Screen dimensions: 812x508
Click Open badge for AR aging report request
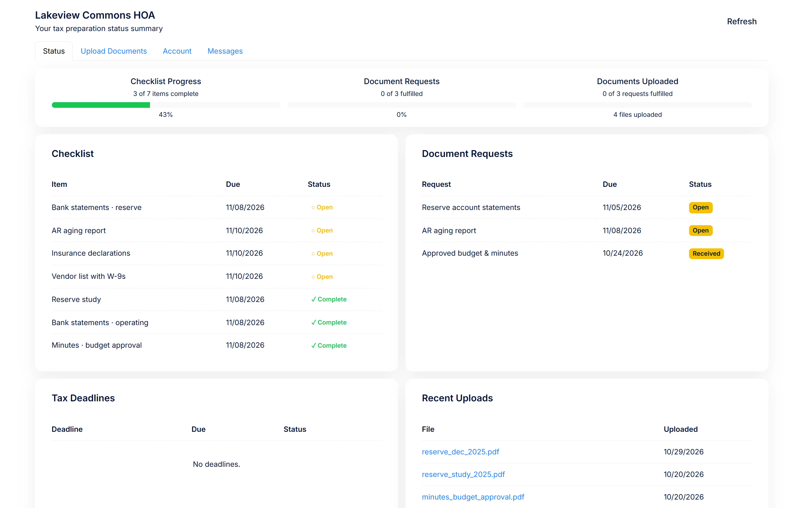click(701, 231)
